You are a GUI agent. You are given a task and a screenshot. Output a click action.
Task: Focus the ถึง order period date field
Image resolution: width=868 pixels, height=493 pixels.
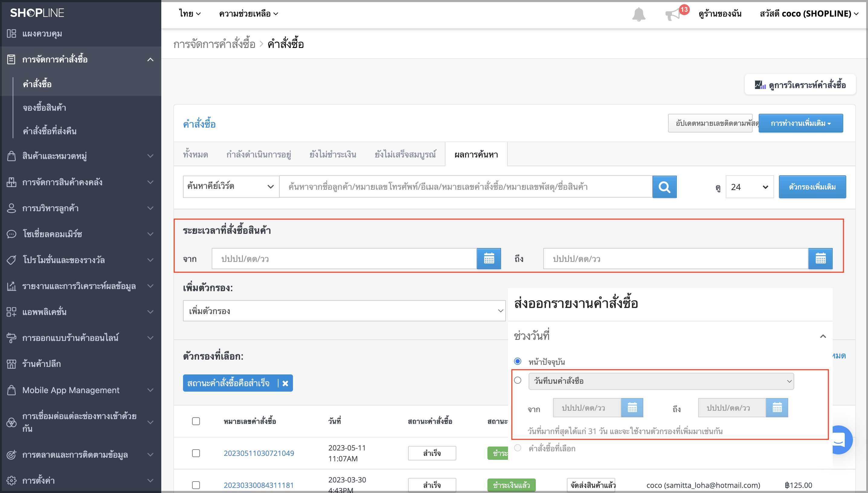[x=676, y=259]
